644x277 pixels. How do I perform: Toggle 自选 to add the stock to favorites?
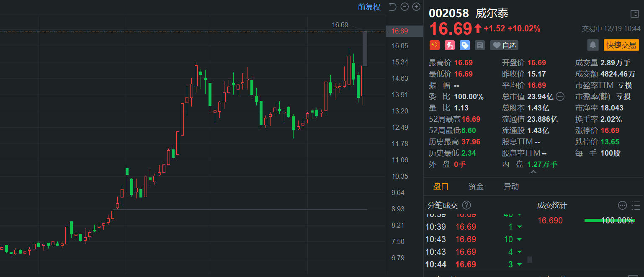pyautogui.click(x=504, y=45)
